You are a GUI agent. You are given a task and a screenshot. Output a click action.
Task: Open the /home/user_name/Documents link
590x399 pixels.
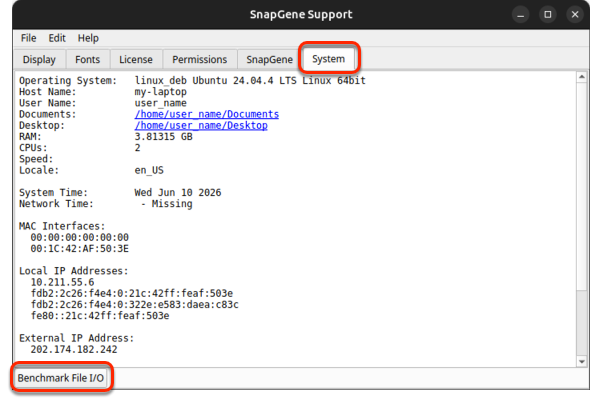(207, 114)
